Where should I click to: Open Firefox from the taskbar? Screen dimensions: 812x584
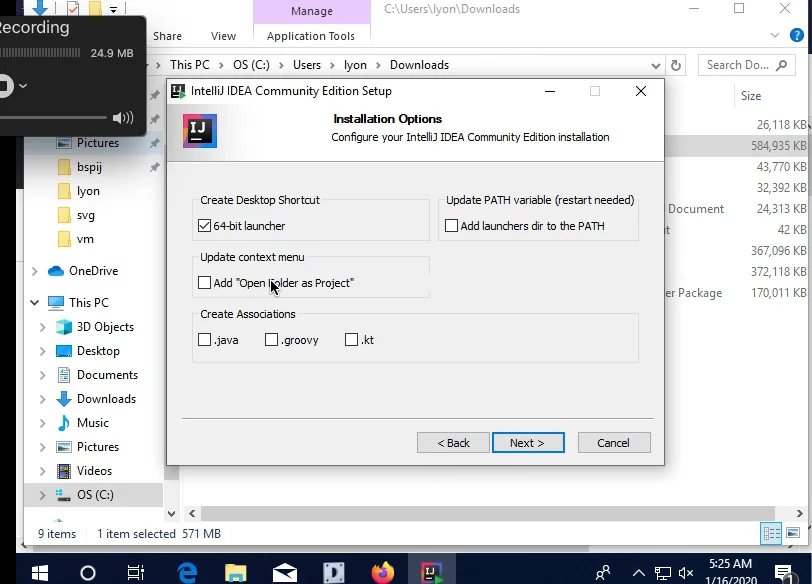click(383, 573)
